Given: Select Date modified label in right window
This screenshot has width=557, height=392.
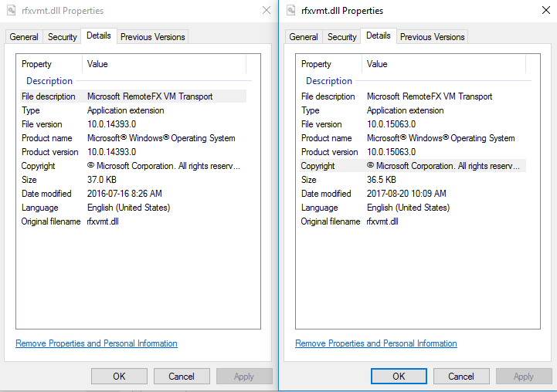Looking at the screenshot, I should [x=326, y=194].
